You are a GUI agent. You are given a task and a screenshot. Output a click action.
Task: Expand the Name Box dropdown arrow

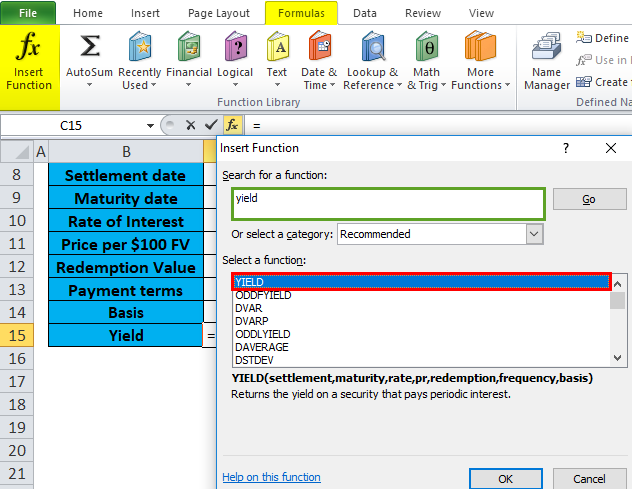(150, 126)
